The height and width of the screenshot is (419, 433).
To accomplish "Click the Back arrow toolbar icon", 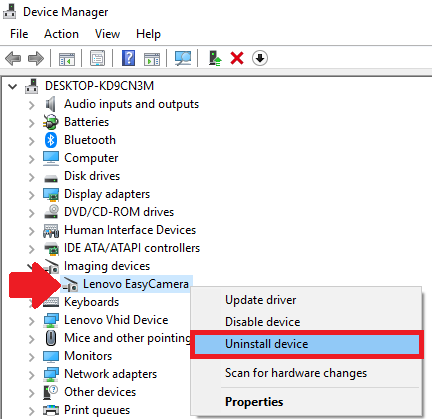I will (13, 59).
